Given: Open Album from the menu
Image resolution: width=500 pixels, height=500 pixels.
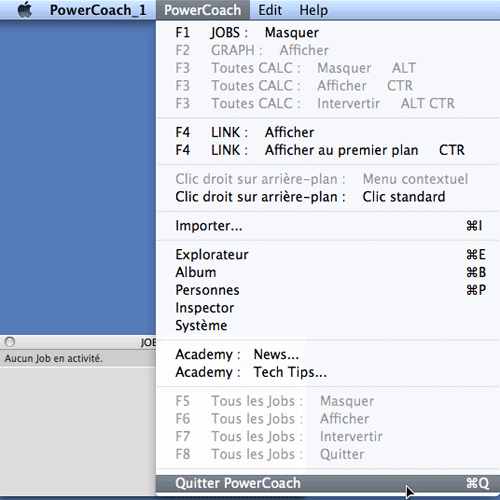Looking at the screenshot, I should [x=328, y=272].
